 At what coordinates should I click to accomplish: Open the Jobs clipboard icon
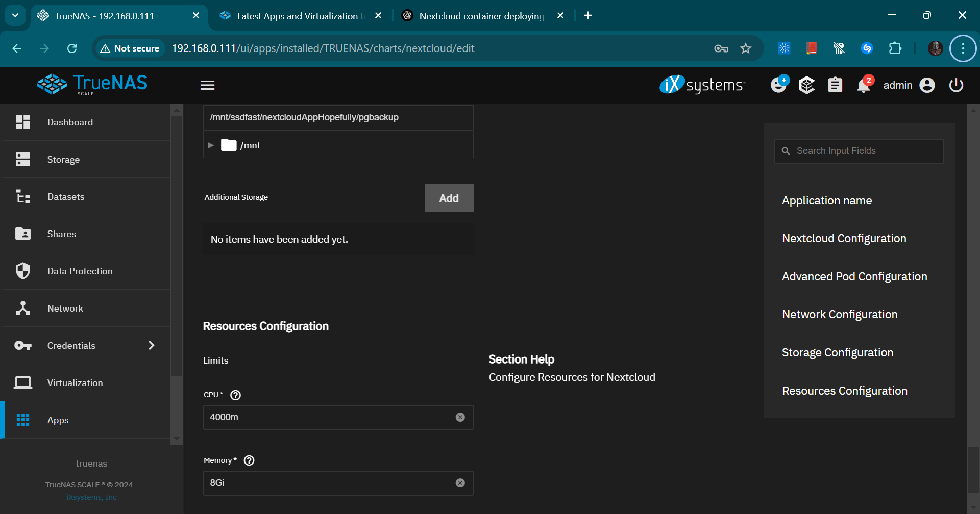835,85
